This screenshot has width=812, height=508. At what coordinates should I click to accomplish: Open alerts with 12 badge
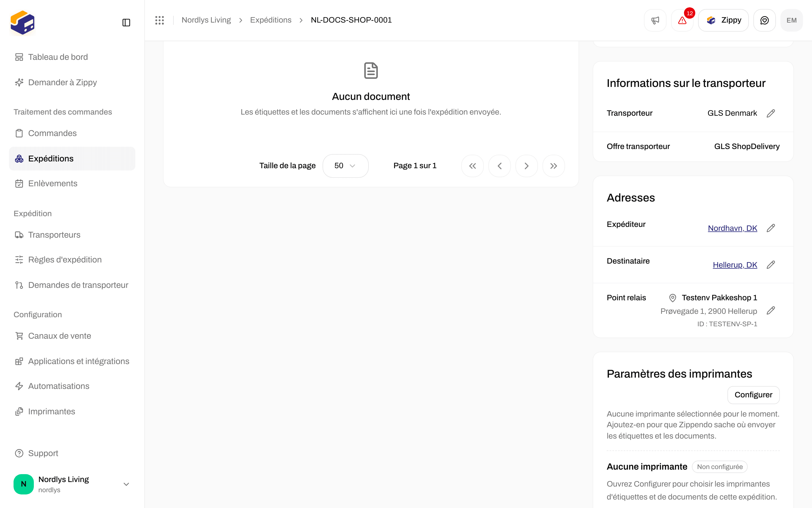click(x=683, y=20)
